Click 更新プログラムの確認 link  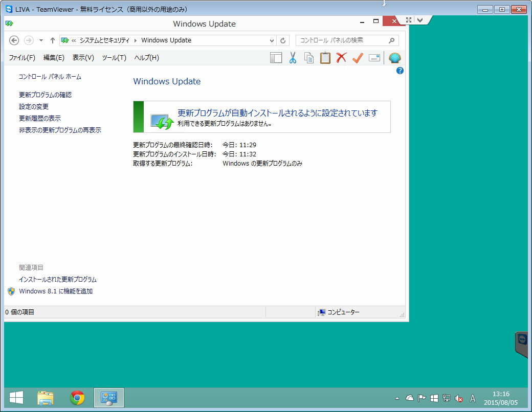45,95
